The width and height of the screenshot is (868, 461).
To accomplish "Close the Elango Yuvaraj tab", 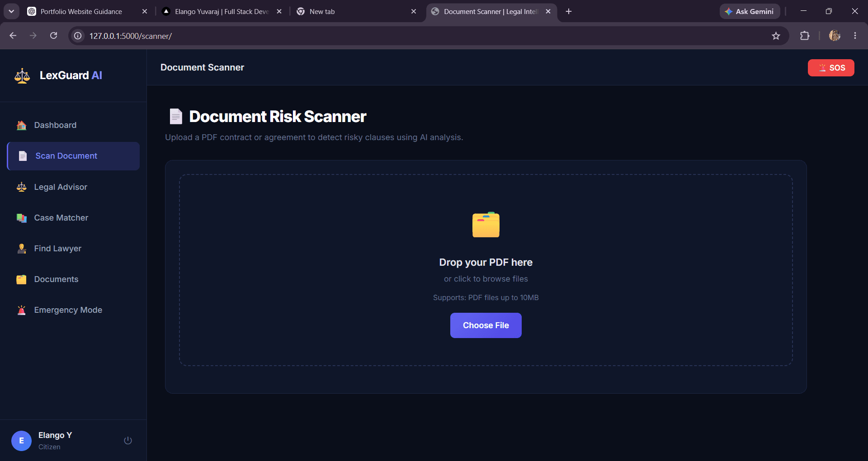I will pos(279,11).
